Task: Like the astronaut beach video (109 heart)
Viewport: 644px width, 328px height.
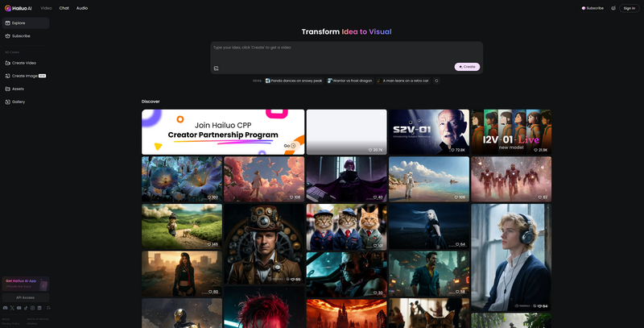Action: point(456,197)
